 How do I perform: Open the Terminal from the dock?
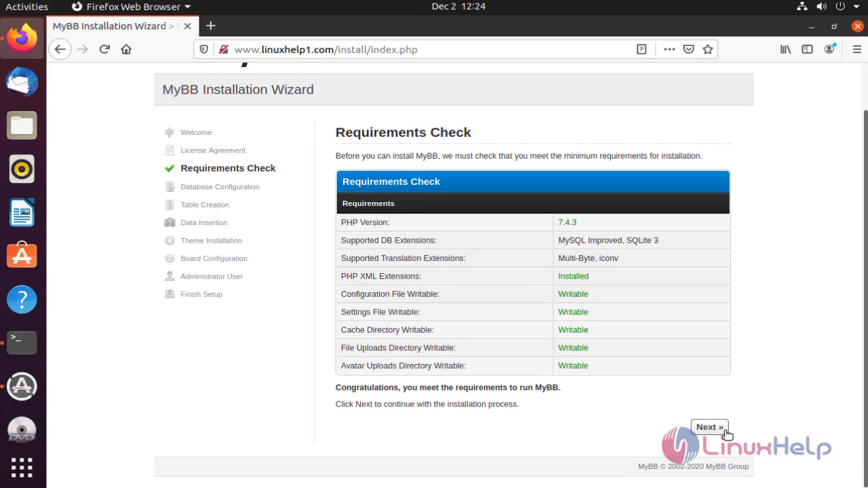[22, 342]
